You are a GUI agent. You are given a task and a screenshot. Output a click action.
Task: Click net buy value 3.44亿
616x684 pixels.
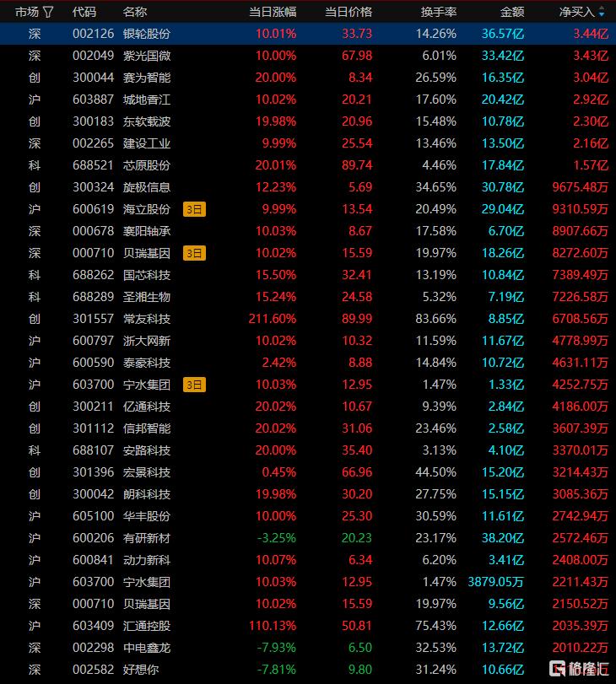(591, 34)
